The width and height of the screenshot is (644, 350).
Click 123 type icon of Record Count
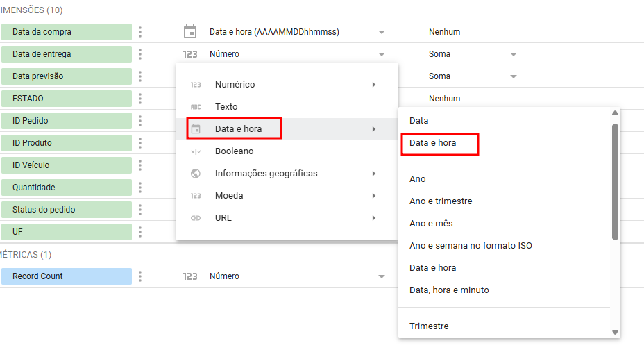coord(190,276)
